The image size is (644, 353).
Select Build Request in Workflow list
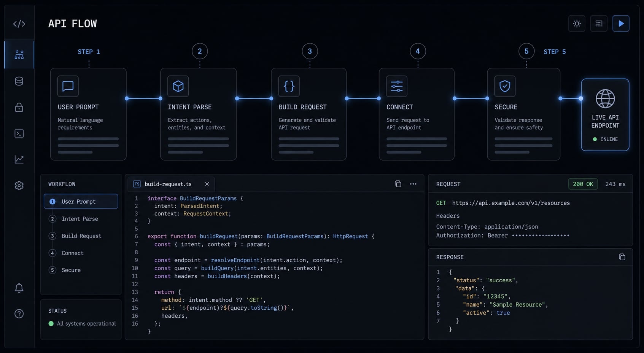pyautogui.click(x=81, y=236)
